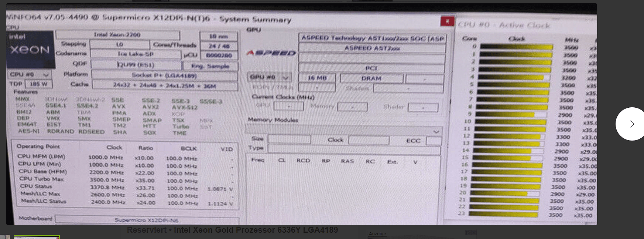This screenshot has width=644, height=239.
Task: Click the Core 4 clock bar
Action: (514, 77)
